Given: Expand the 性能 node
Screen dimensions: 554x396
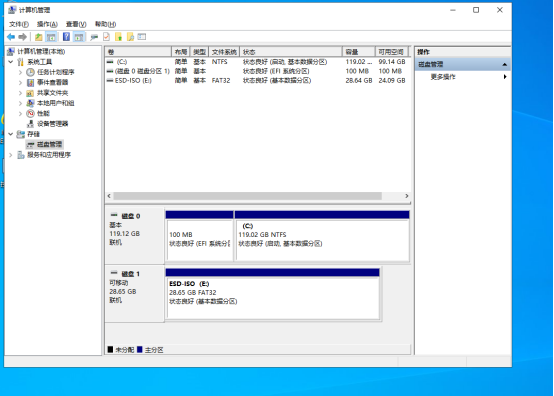Looking at the screenshot, I should point(20,113).
